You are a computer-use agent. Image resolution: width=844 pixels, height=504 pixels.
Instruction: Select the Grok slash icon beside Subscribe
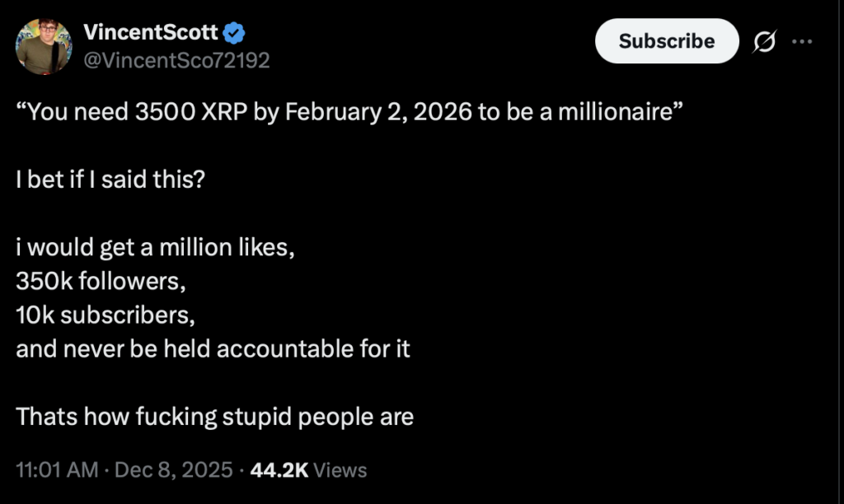coord(766,40)
